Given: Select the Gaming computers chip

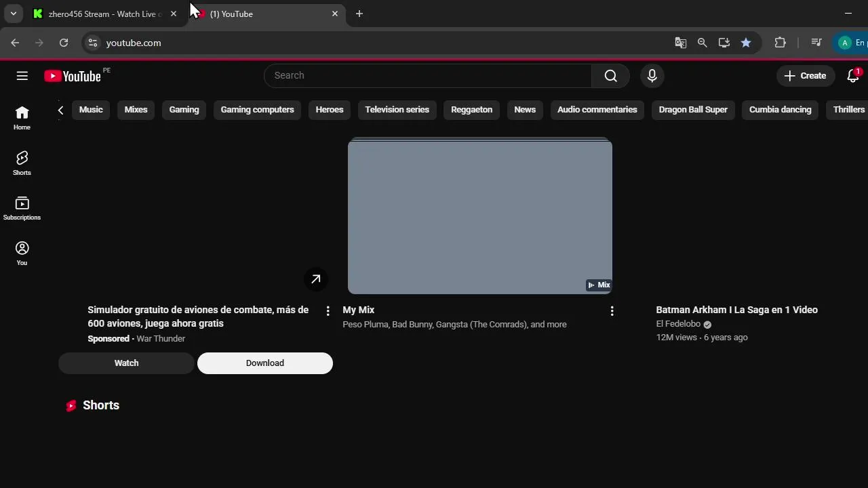Looking at the screenshot, I should click(x=258, y=110).
